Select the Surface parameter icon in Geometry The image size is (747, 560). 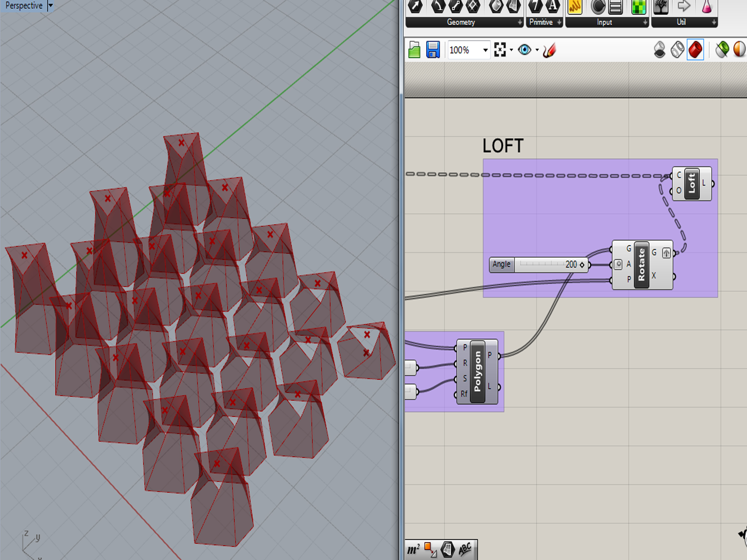(514, 6)
